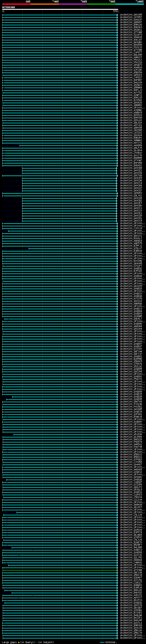Select hit label UniRef100_O22673

click(x=131, y=35)
